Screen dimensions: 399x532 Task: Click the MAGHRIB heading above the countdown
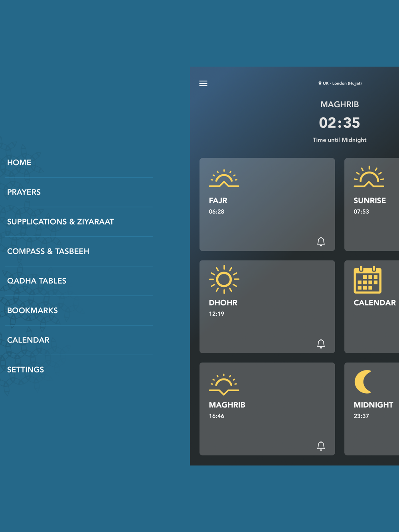[x=340, y=104]
